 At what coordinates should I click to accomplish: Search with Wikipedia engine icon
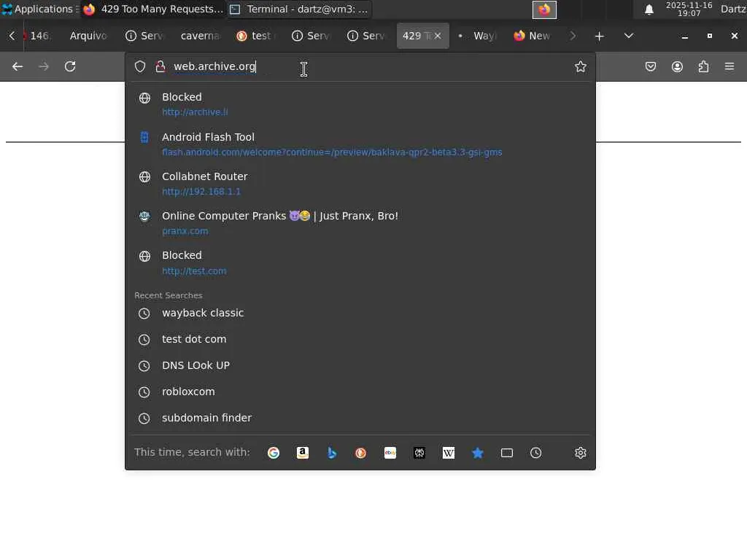(x=449, y=453)
